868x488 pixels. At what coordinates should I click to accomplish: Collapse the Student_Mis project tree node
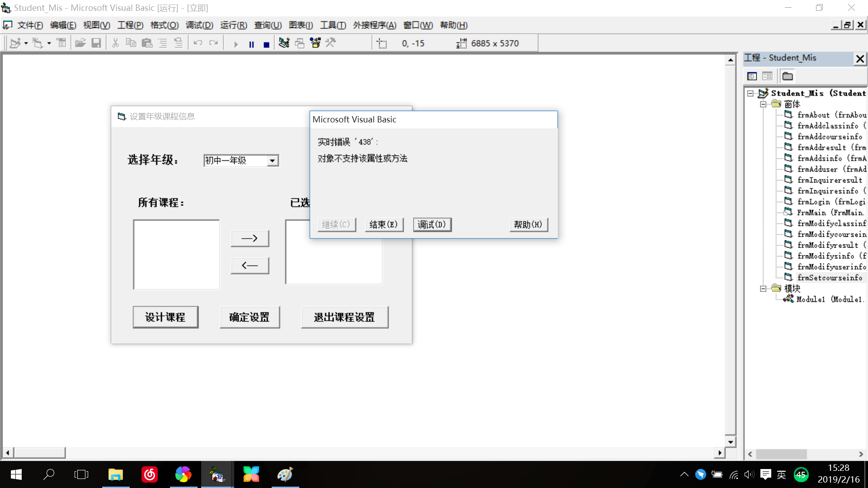click(750, 93)
